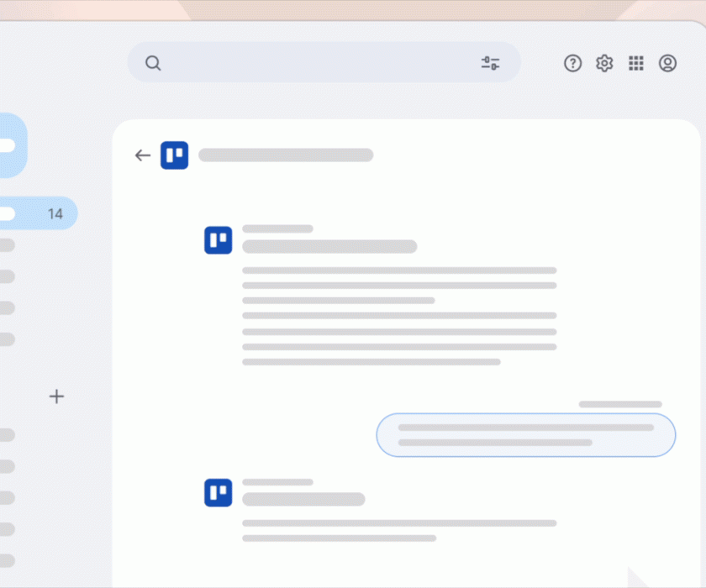This screenshot has height=588, width=706.
Task: Open the apps grid launcher
Action: pyautogui.click(x=635, y=64)
